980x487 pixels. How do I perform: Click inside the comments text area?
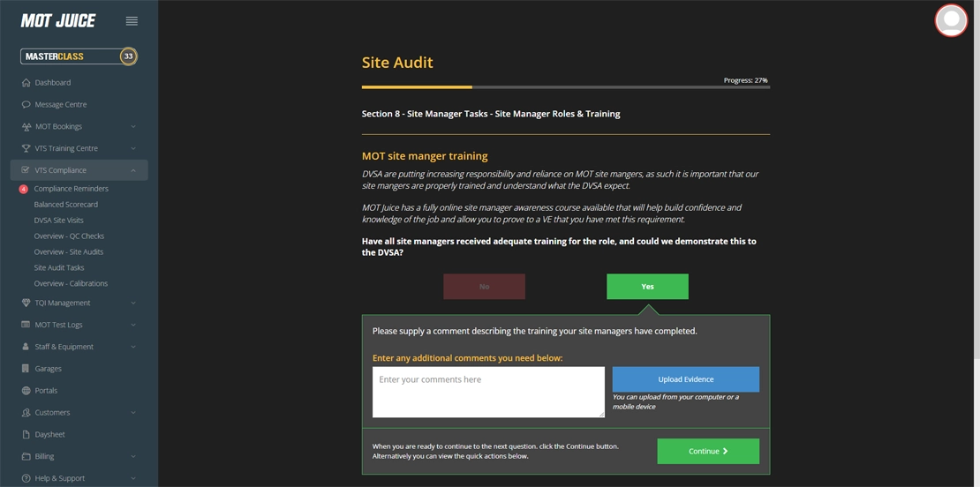[489, 392]
